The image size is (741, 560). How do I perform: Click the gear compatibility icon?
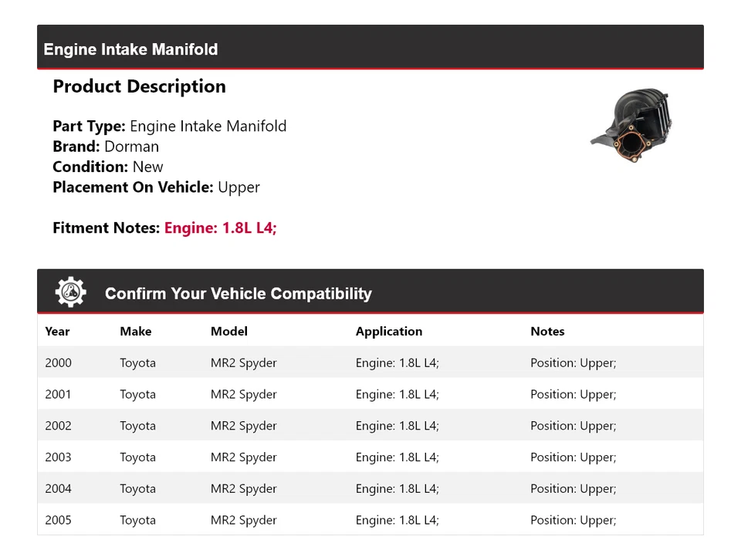[x=71, y=292]
